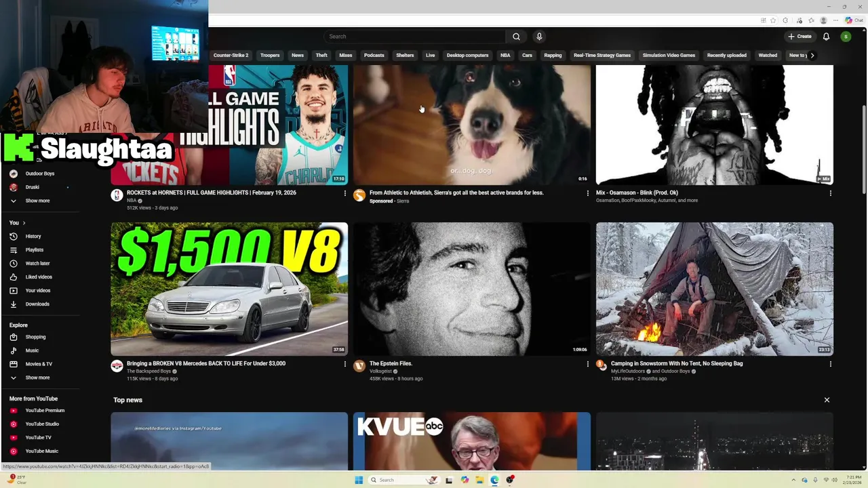Image resolution: width=868 pixels, height=488 pixels.
Task: Open options menu for Rockets at Hornets video
Action: pyautogui.click(x=344, y=193)
